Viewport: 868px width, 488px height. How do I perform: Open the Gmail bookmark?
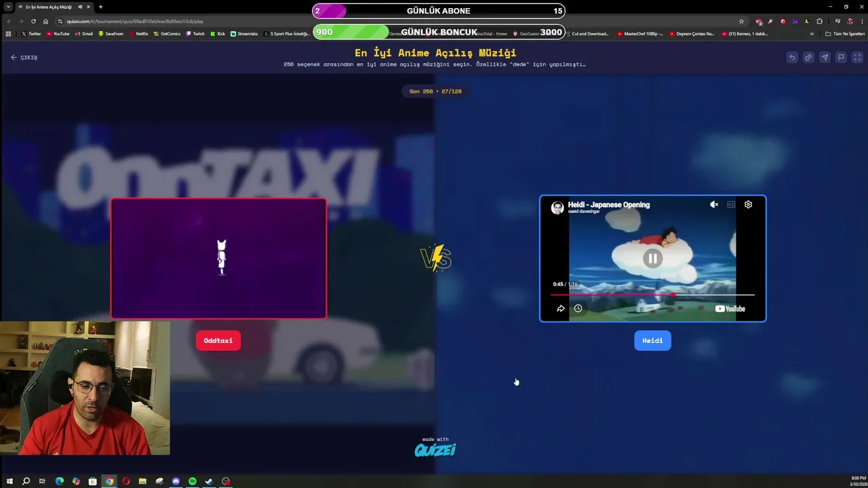tap(84, 34)
